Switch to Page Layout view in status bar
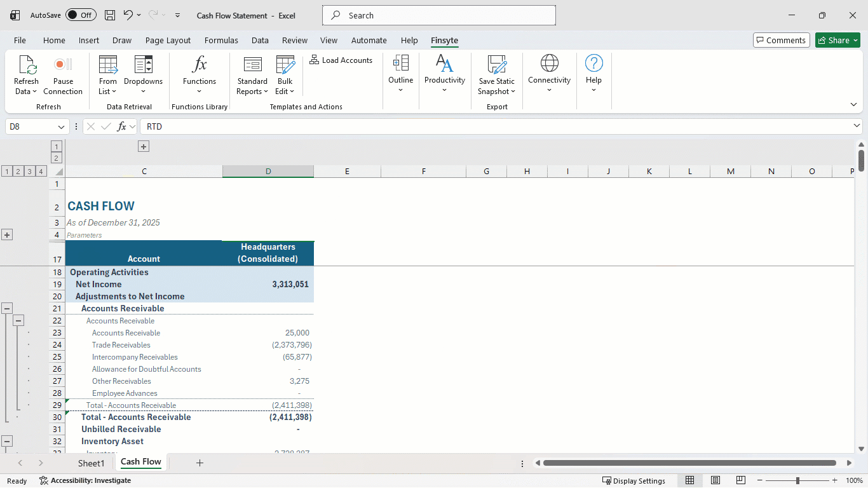 click(715, 480)
